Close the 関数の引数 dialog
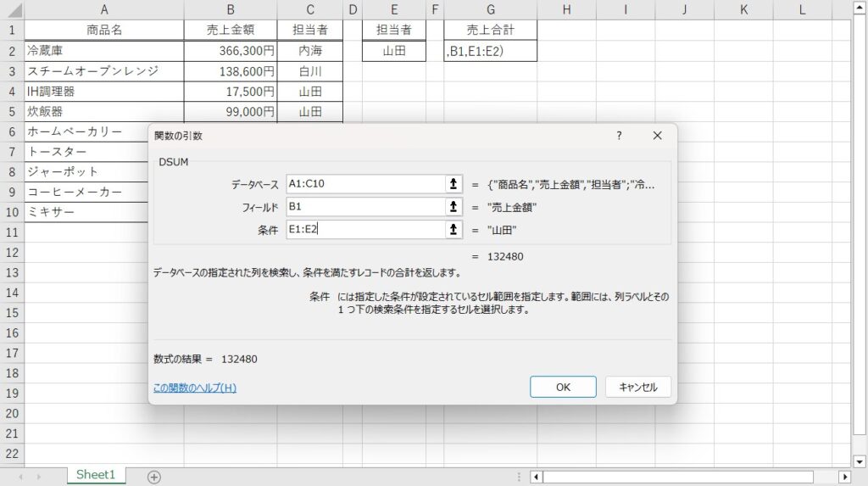Viewport: 868px width, 486px height. [x=657, y=136]
